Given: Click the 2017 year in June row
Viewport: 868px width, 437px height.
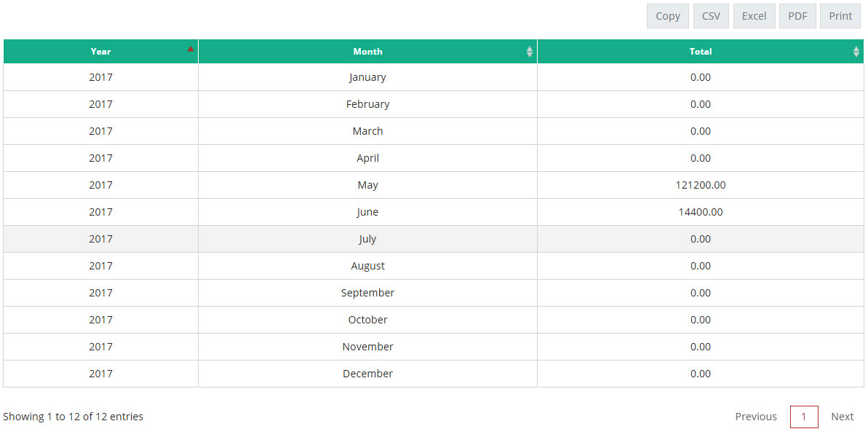Looking at the screenshot, I should pyautogui.click(x=100, y=212).
